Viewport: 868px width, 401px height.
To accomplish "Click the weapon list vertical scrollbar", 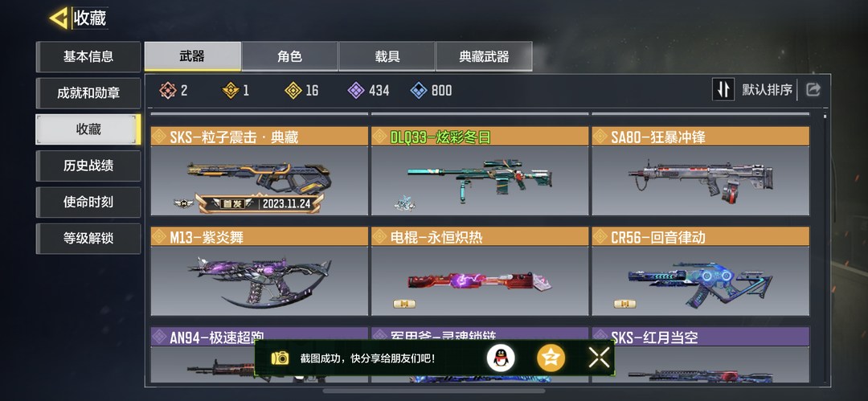I will tap(825, 247).
